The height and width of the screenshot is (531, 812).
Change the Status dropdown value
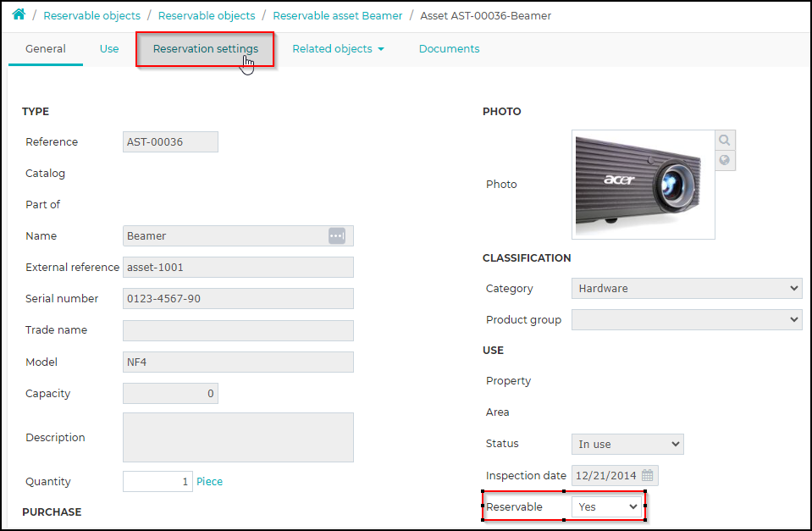(x=627, y=444)
